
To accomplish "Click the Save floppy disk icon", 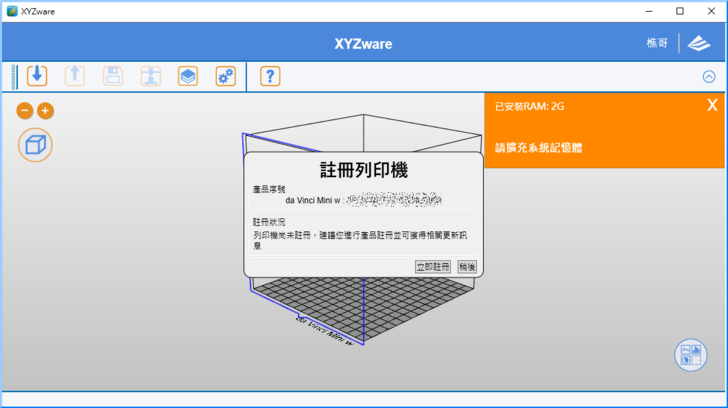I will click(x=113, y=76).
